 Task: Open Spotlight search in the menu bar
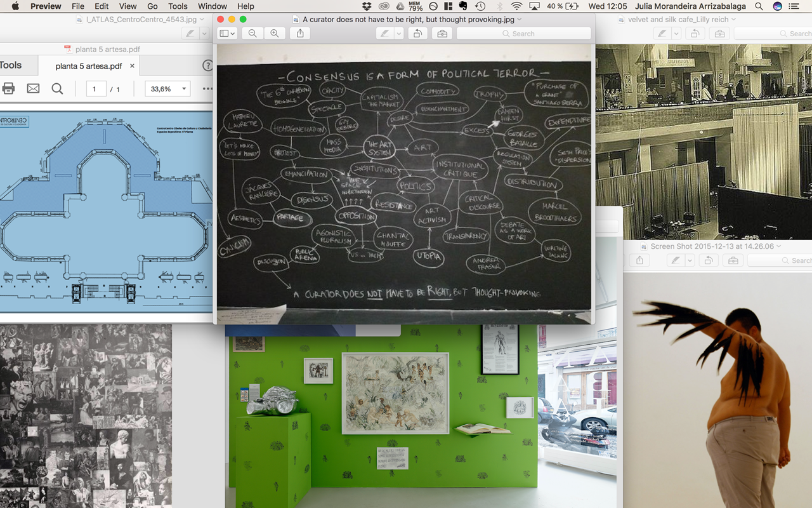[759, 6]
